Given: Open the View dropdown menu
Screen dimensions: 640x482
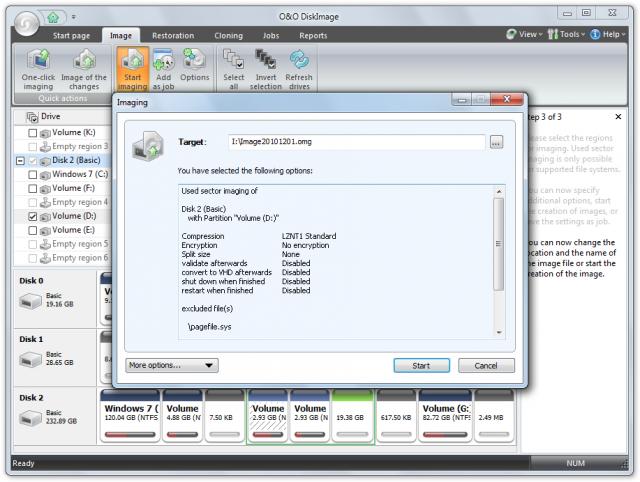Looking at the screenshot, I should tap(524, 34).
